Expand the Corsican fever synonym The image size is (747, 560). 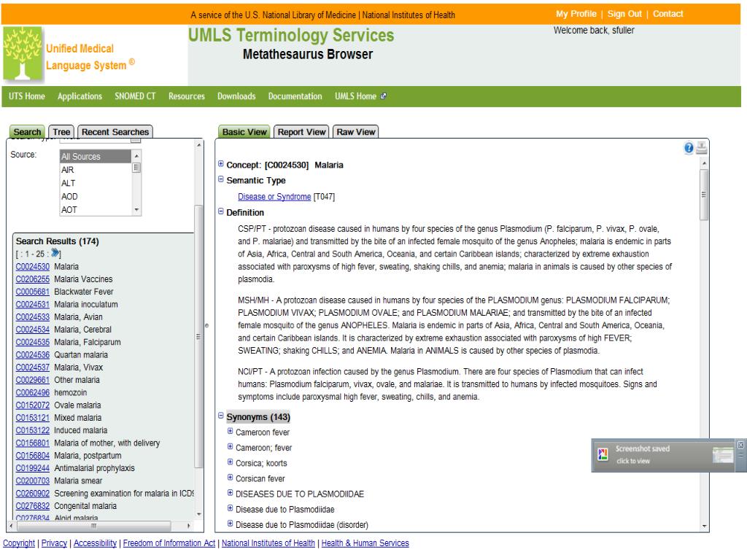click(230, 478)
